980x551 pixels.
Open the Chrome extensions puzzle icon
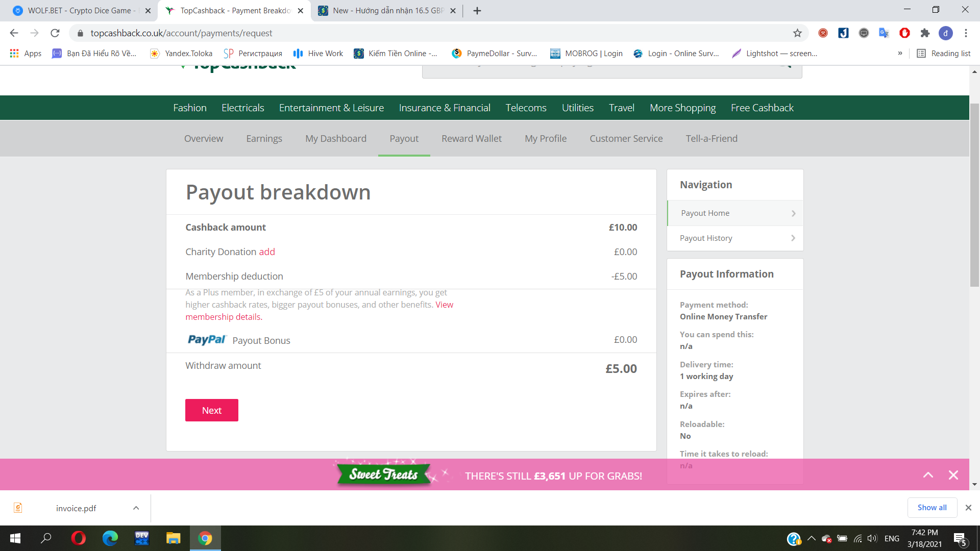pos(925,33)
